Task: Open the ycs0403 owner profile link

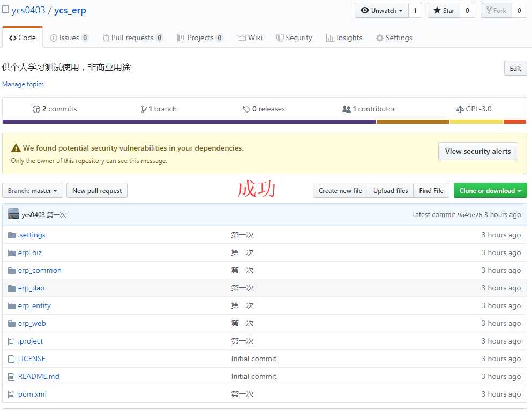Action: 28,10
